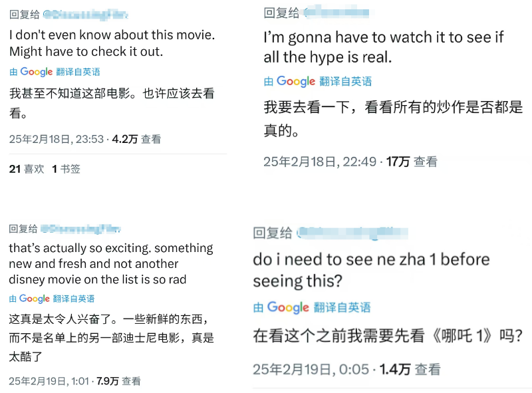Viewport: 532px width, 393px height.
Task: Click the 1 书签 bookmark count
Action: [66, 169]
